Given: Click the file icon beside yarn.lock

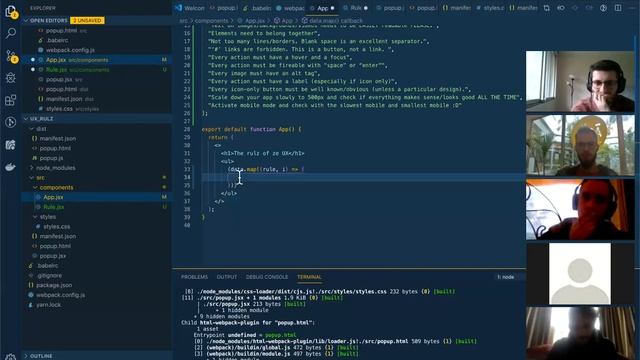Looking at the screenshot, I should tap(31, 305).
